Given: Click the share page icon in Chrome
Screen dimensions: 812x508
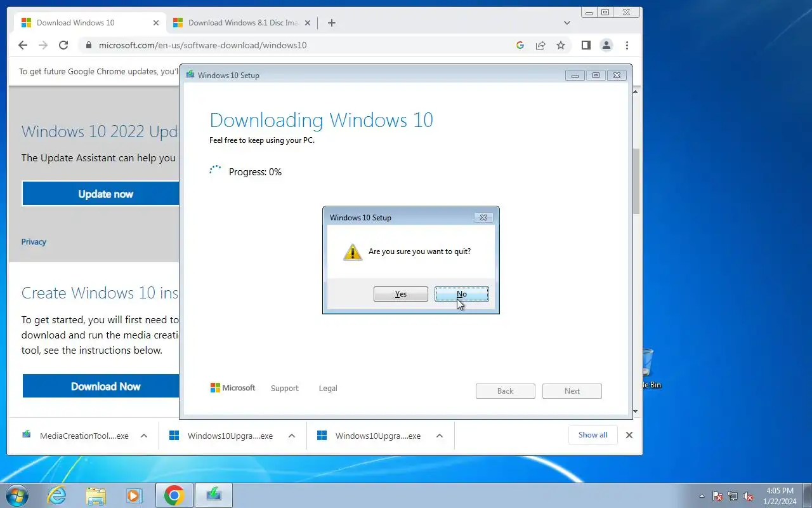Looking at the screenshot, I should [540, 45].
